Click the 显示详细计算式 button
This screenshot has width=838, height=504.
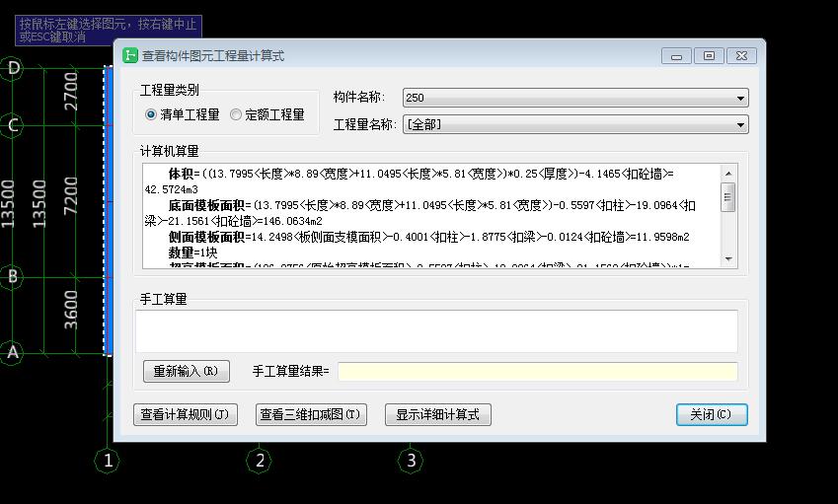[437, 414]
